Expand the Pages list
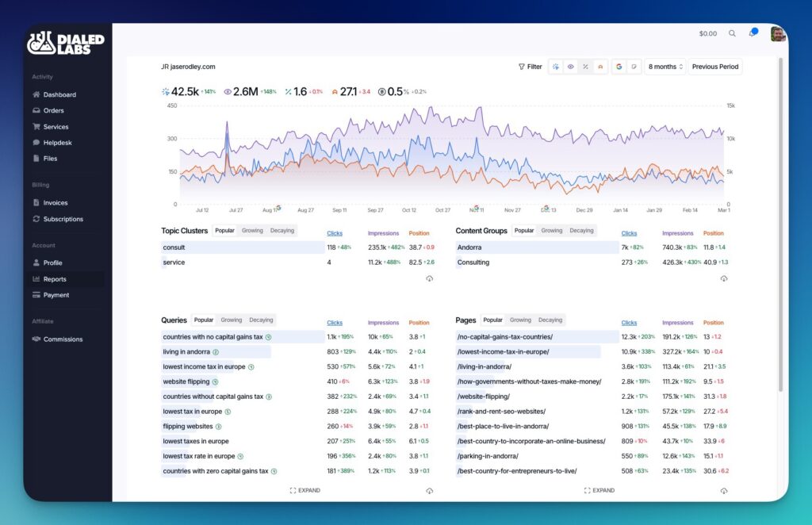 coord(599,490)
